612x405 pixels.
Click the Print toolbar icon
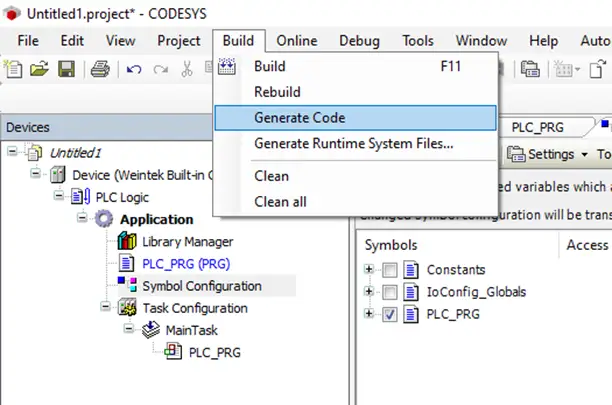click(x=100, y=69)
